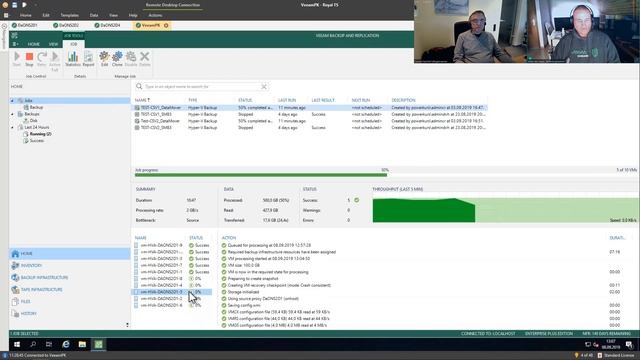
Task: Open the HISTORY view in navigation
Action: 69,313
